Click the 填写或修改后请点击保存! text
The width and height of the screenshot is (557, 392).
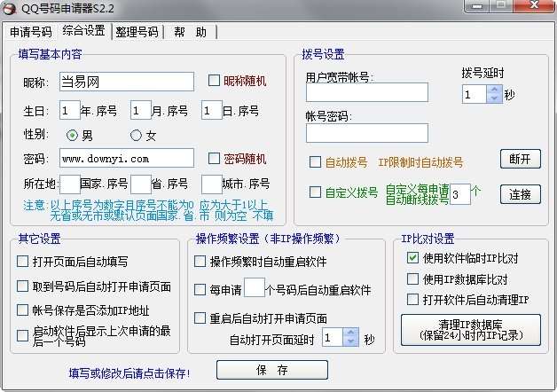click(x=129, y=373)
